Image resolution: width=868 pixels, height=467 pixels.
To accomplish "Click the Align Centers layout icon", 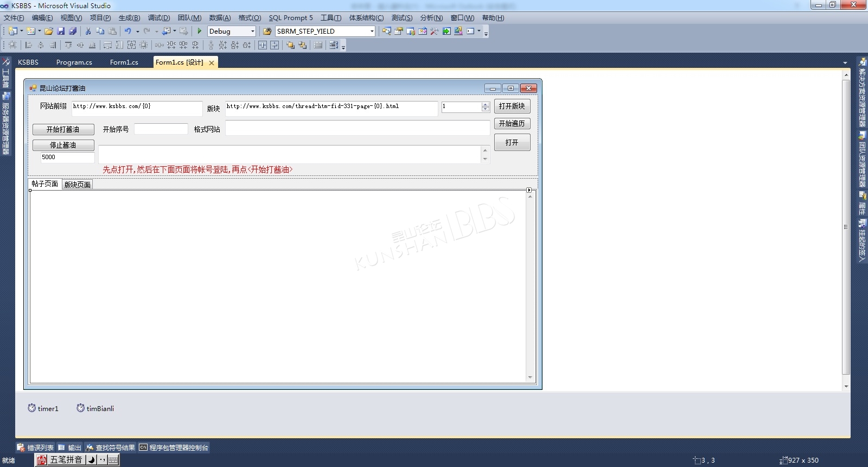I will tap(41, 45).
